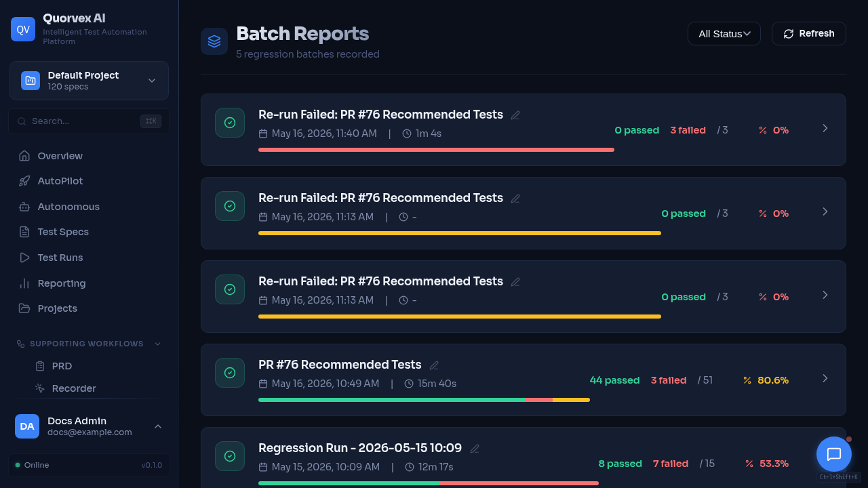Click 'May 16, 2026, 10:49 AM' date

pos(325,384)
